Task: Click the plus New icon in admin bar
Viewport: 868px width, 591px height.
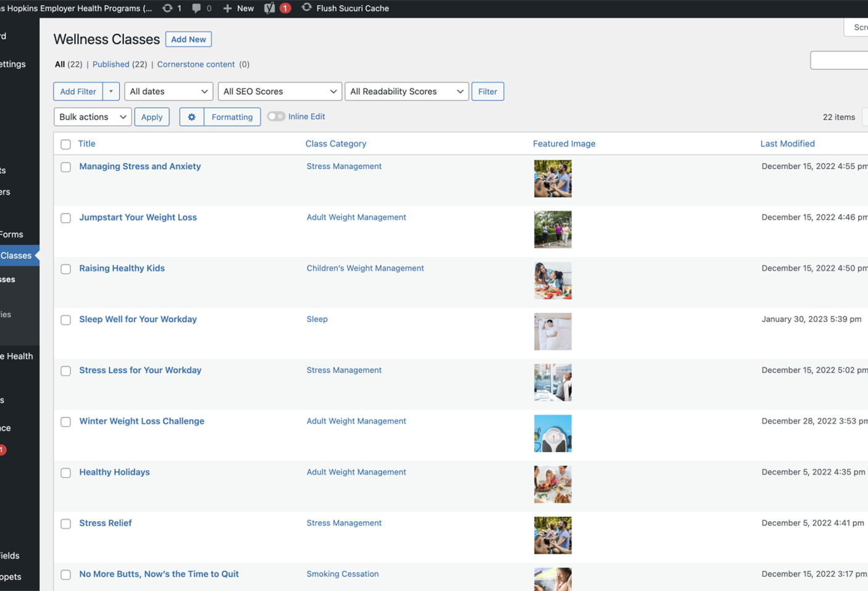Action: [x=227, y=8]
